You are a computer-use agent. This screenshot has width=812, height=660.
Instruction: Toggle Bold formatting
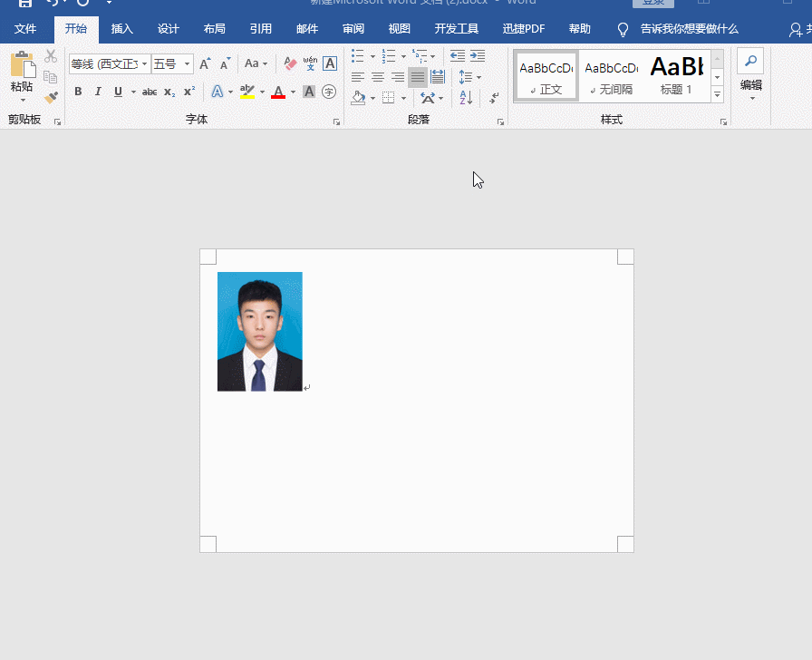[x=78, y=92]
